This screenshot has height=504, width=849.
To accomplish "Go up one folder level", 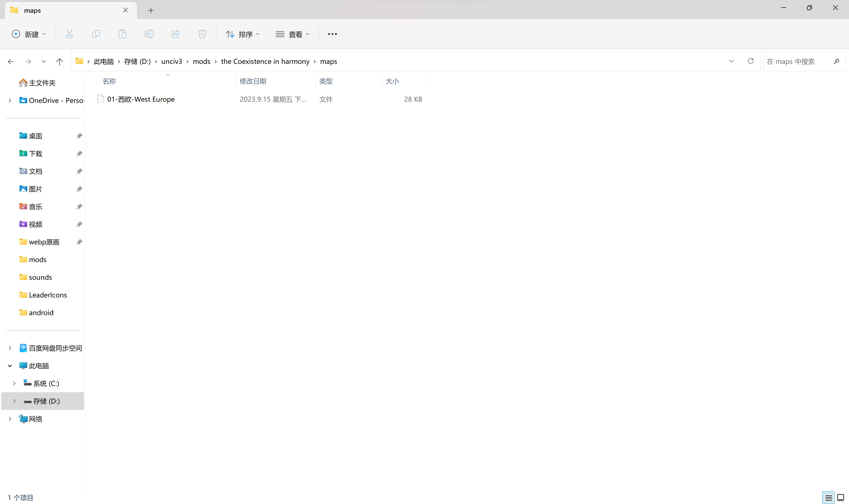I will pos(59,61).
